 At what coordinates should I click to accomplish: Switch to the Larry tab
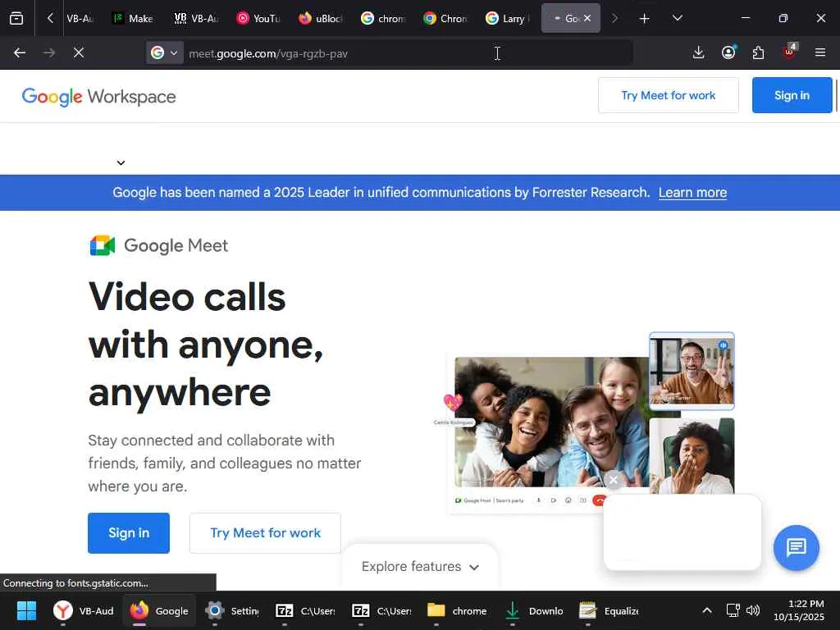508,18
